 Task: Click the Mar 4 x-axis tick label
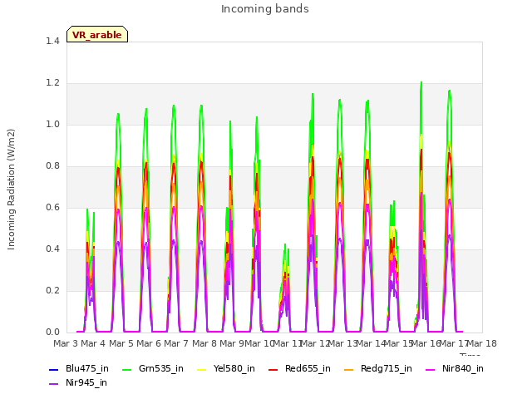[x=93, y=343]
